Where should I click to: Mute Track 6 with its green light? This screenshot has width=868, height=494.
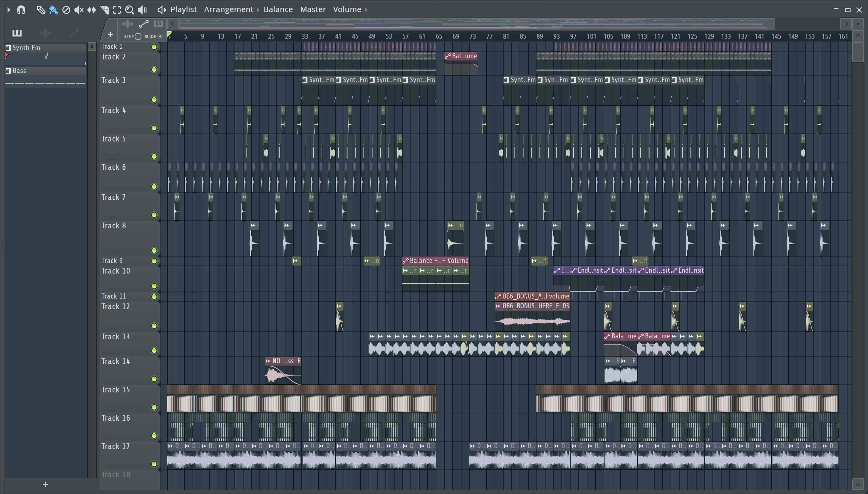[154, 187]
